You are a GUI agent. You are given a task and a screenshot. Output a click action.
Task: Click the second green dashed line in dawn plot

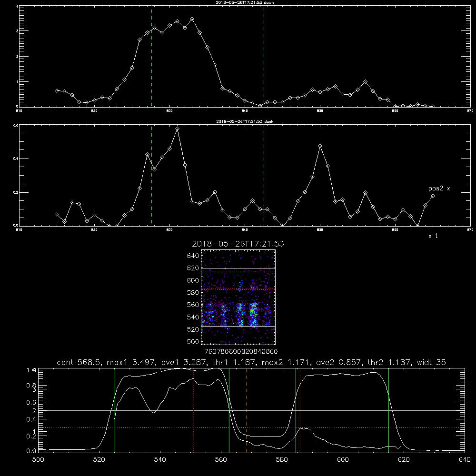click(x=263, y=57)
